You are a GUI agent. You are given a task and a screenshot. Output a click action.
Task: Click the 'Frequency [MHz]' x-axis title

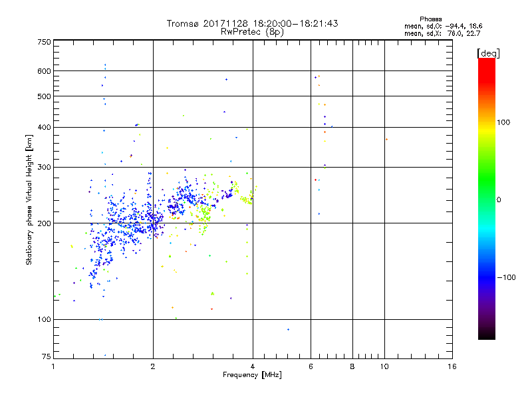coord(252,375)
